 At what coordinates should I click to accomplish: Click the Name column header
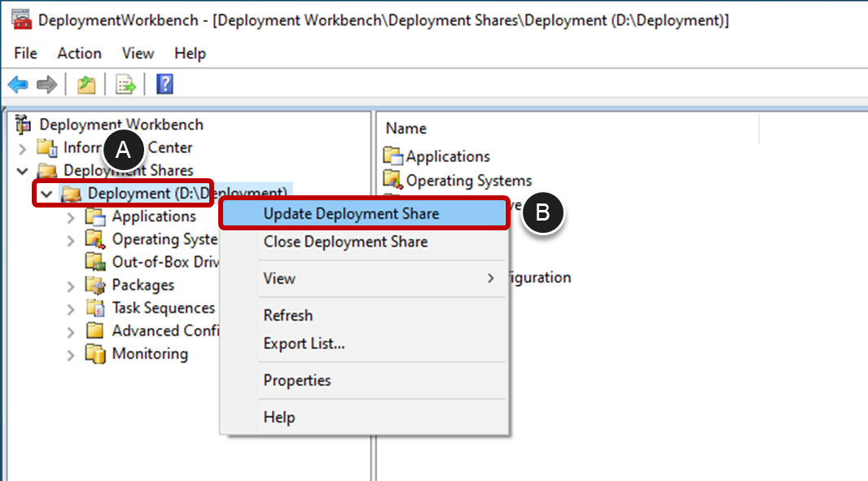(406, 129)
